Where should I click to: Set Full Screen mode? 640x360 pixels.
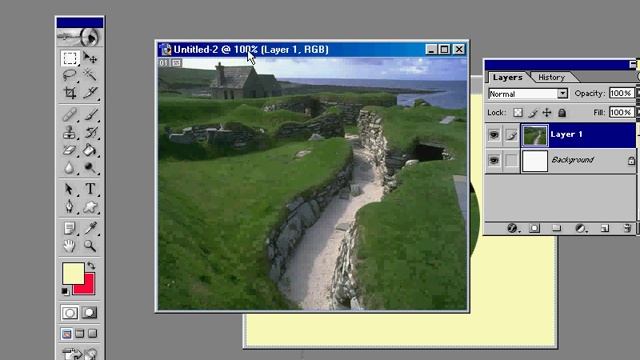[93, 334]
